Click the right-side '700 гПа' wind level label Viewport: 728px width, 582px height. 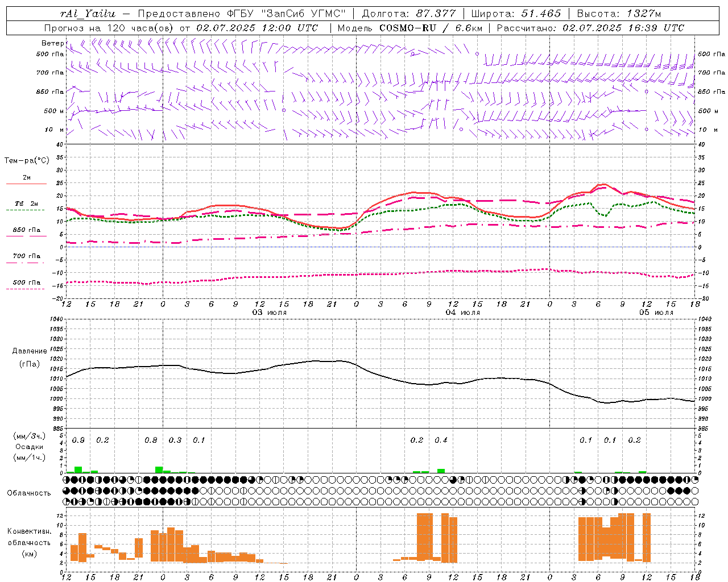712,73
